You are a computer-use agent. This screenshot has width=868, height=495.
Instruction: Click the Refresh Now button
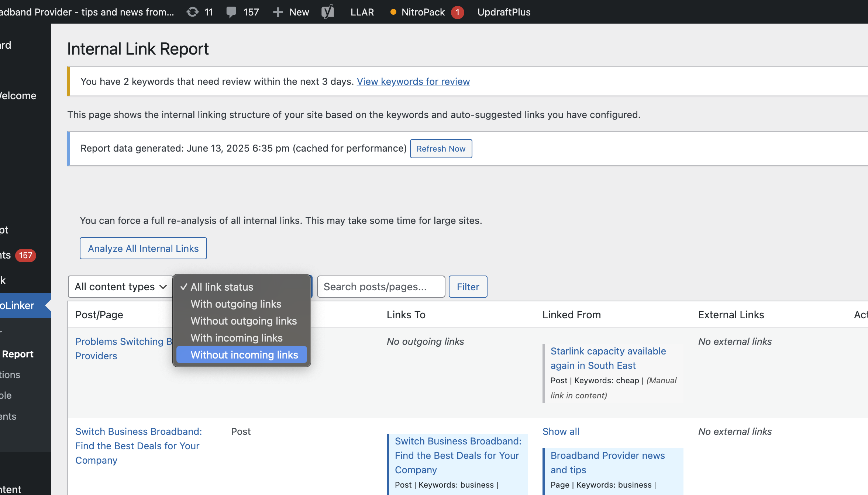click(441, 149)
